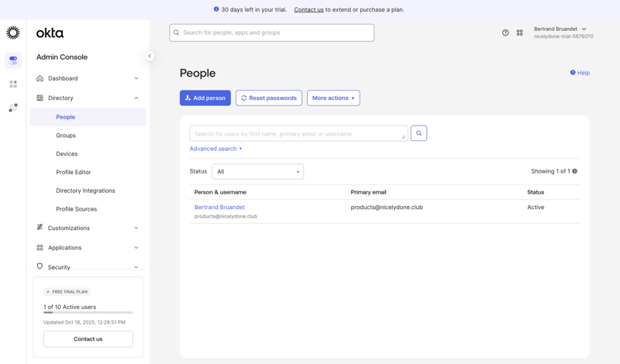The image size is (620, 364).
Task: Focus the search for users by name field
Action: 298,133
